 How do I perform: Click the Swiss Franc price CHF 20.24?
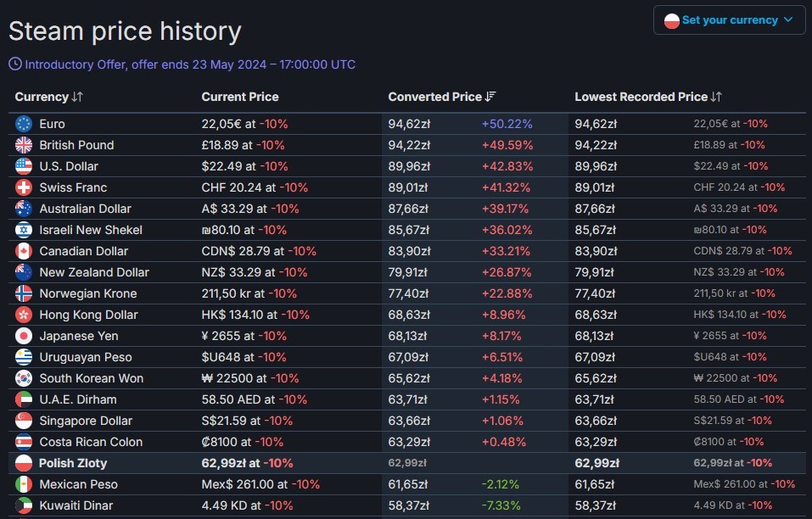point(232,187)
